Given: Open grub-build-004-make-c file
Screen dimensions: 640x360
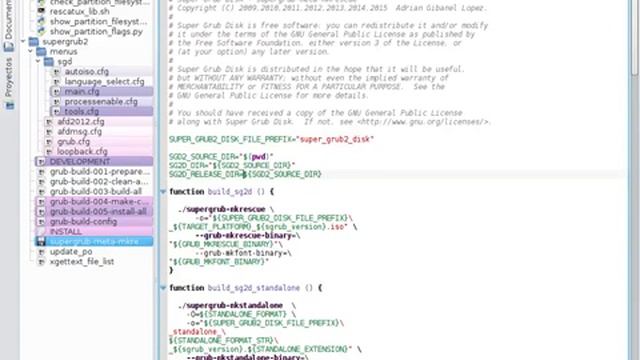Looking at the screenshot, I should tap(100, 202).
